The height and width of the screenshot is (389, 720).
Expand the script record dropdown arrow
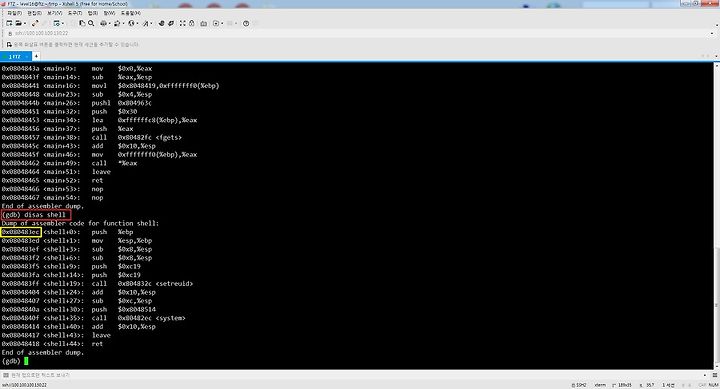click(x=222, y=23)
